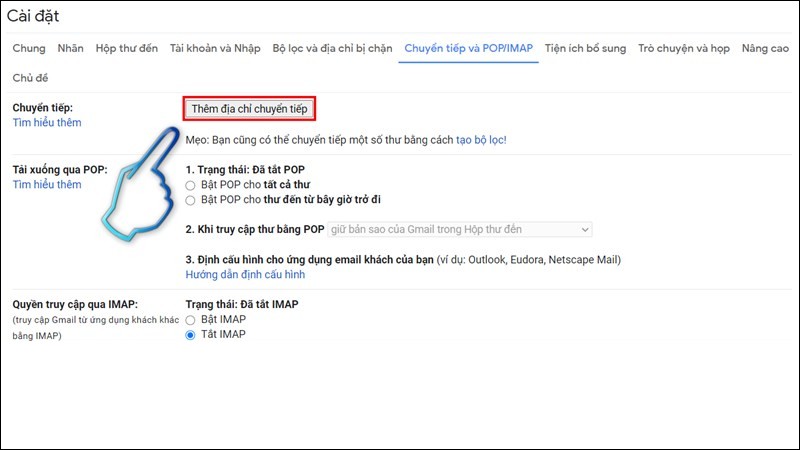Select the Tắt IMAP radio button
This screenshot has height=450, width=800.
coord(191,334)
